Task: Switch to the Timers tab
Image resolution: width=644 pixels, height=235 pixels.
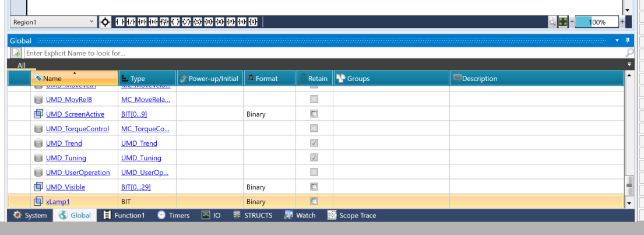Action: (173, 215)
